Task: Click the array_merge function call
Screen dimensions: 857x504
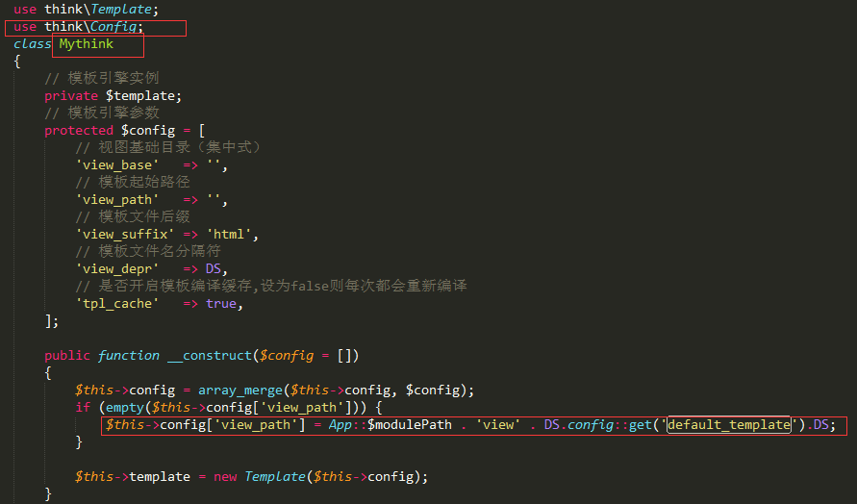Action: (240, 390)
